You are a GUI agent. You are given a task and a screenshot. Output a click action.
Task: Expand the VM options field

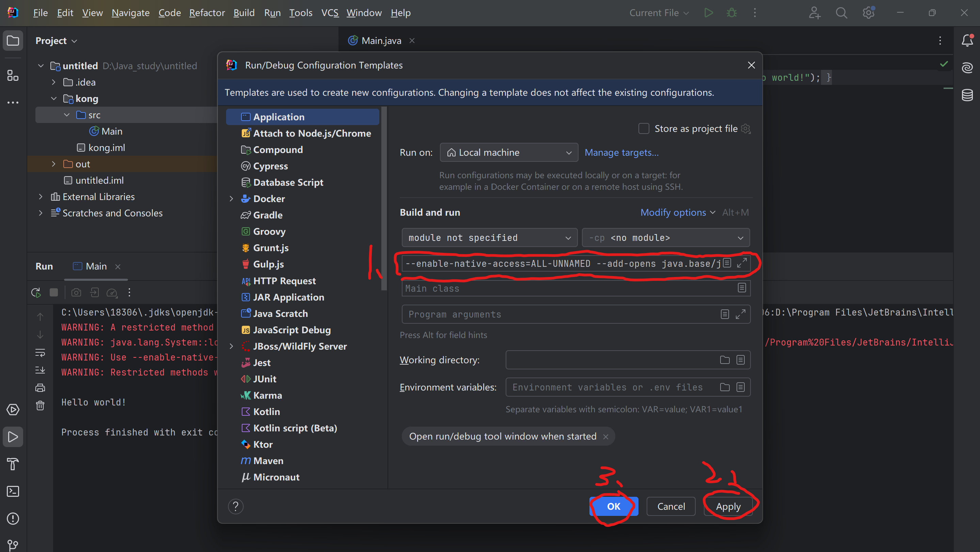click(741, 263)
